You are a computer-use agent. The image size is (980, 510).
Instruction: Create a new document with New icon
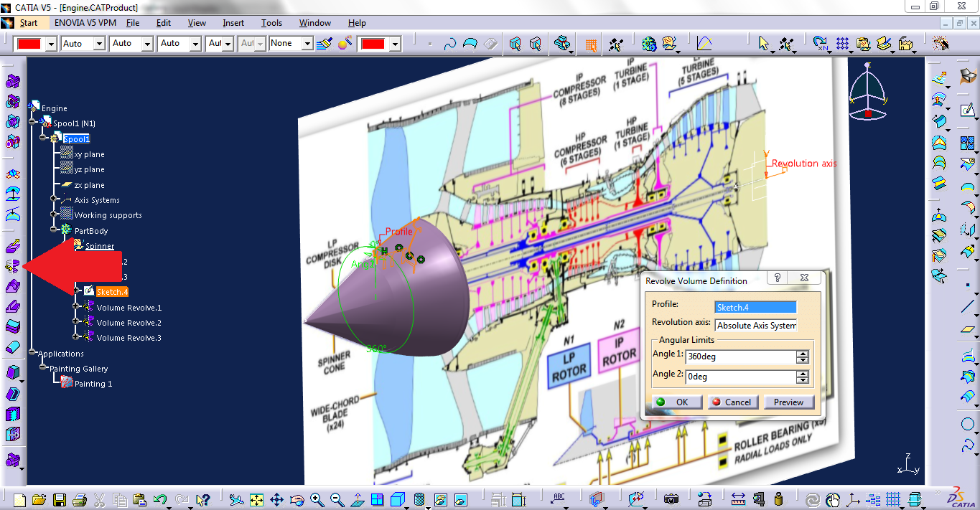click(x=20, y=499)
